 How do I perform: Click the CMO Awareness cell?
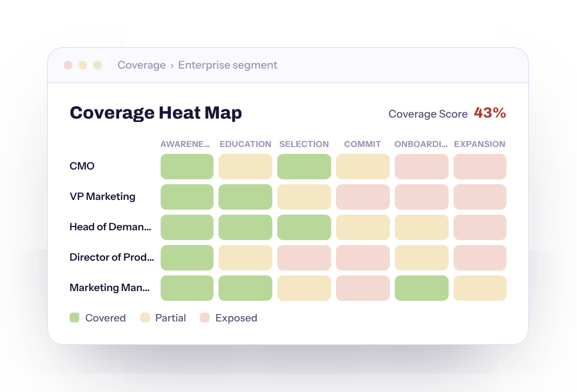pos(187,167)
